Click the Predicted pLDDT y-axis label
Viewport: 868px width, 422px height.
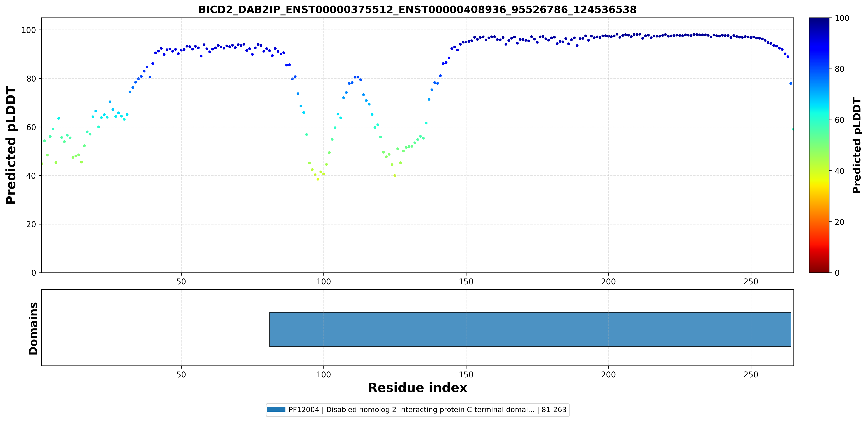pos(11,145)
